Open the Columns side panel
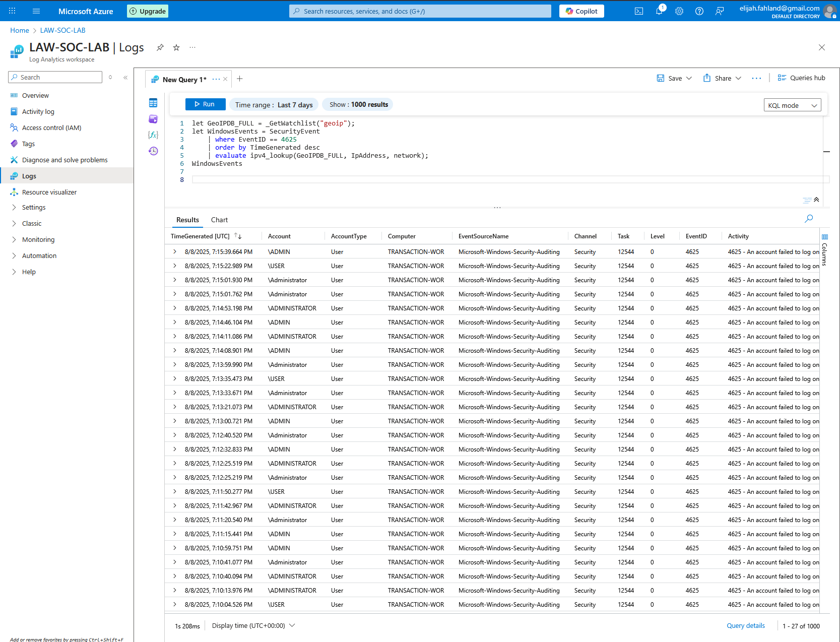 click(824, 249)
